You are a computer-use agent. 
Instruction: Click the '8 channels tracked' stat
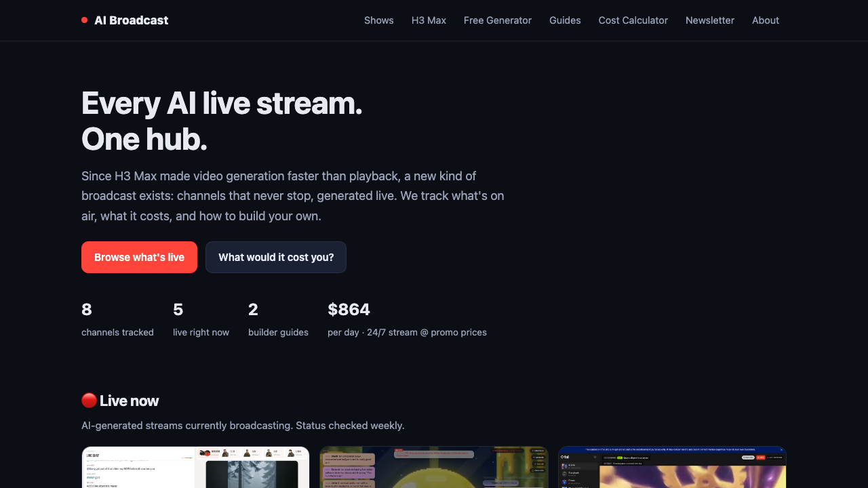pyautogui.click(x=117, y=319)
